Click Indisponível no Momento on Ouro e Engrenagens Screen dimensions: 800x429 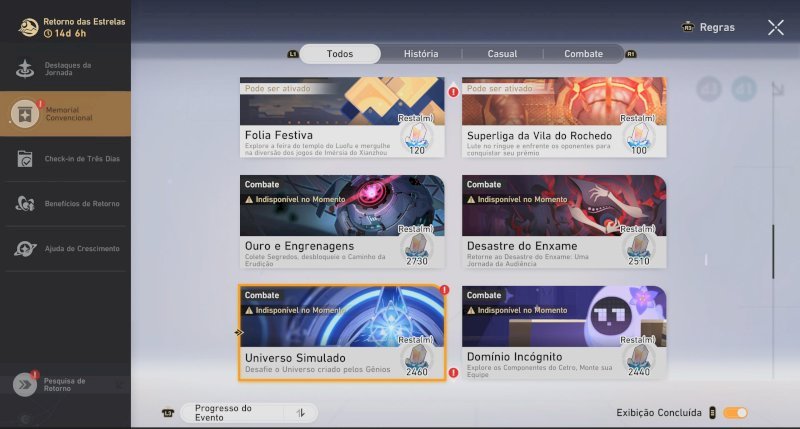(x=300, y=199)
